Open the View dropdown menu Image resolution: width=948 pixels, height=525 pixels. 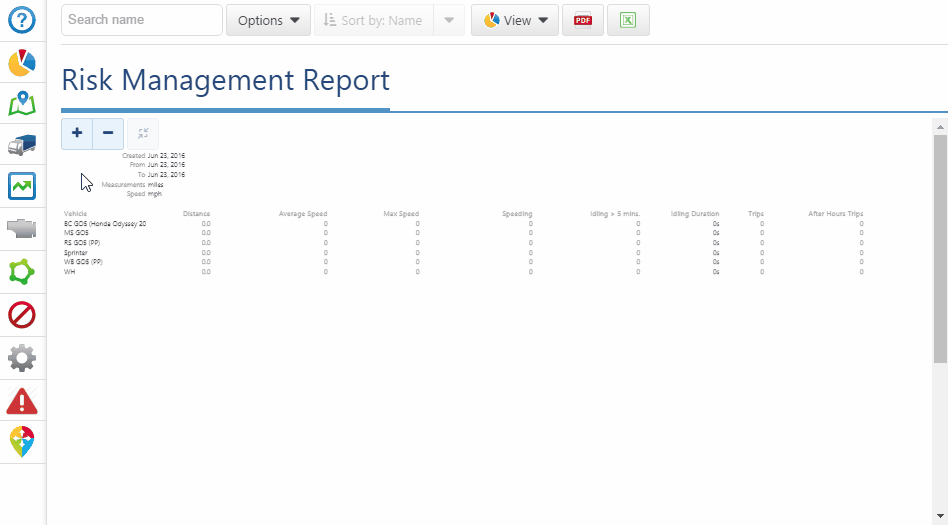515,20
